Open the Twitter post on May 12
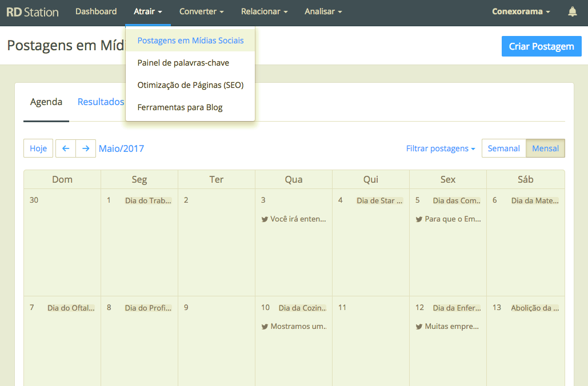 [x=448, y=327]
